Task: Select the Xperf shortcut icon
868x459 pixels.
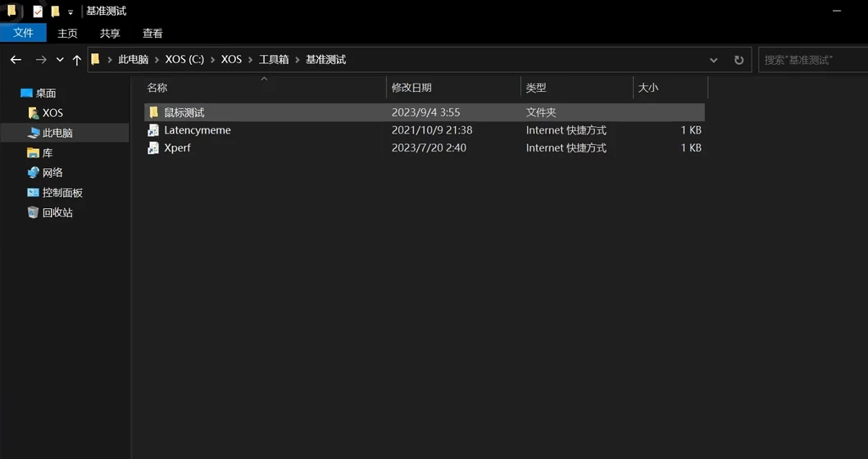Action: click(x=153, y=148)
